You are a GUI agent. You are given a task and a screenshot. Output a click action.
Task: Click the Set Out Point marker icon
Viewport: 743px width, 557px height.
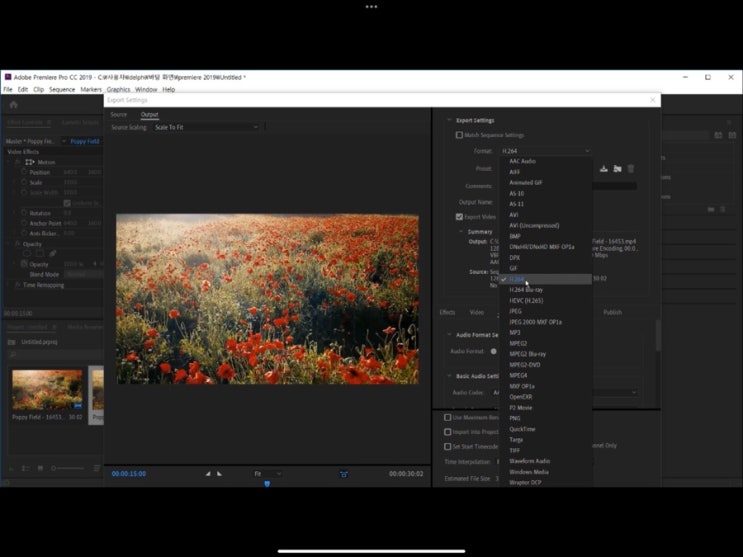[219, 474]
